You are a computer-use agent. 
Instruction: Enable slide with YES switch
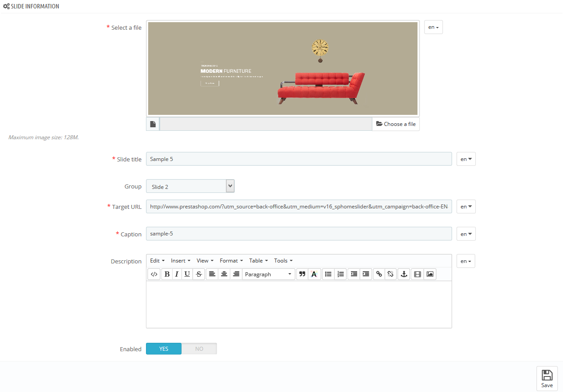[x=164, y=349]
